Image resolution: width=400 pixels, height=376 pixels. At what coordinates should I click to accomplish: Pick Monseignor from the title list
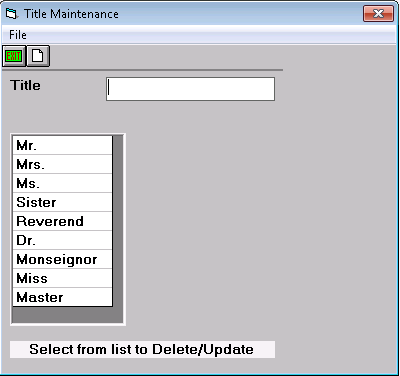[63, 259]
